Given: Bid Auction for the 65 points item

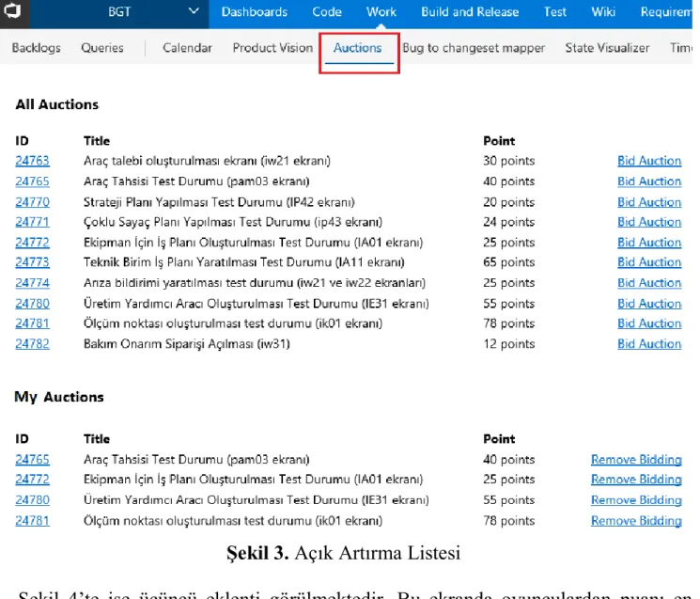Looking at the screenshot, I should (649, 262).
